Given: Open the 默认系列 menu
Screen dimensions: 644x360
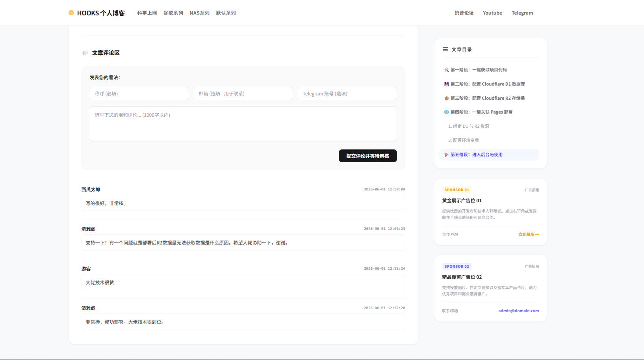Looking at the screenshot, I should 226,13.
